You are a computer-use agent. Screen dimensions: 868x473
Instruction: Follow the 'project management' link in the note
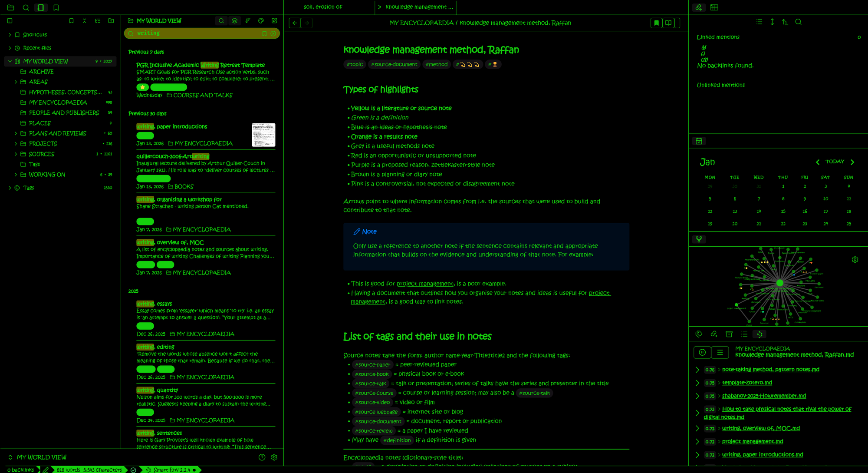[x=425, y=284]
